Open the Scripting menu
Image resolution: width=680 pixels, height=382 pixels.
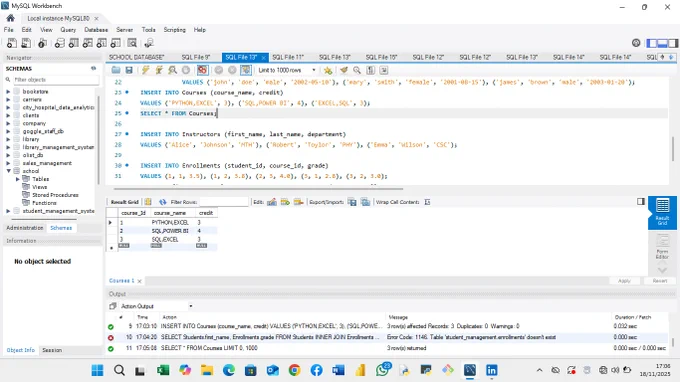(174, 30)
